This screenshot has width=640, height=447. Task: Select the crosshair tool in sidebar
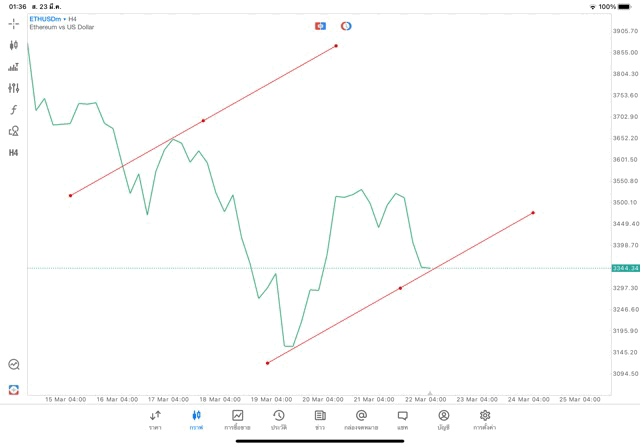14,23
